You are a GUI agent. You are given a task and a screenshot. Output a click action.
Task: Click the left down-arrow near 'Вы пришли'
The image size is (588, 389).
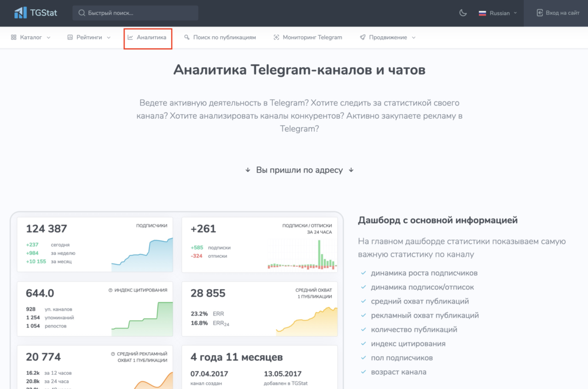248,170
